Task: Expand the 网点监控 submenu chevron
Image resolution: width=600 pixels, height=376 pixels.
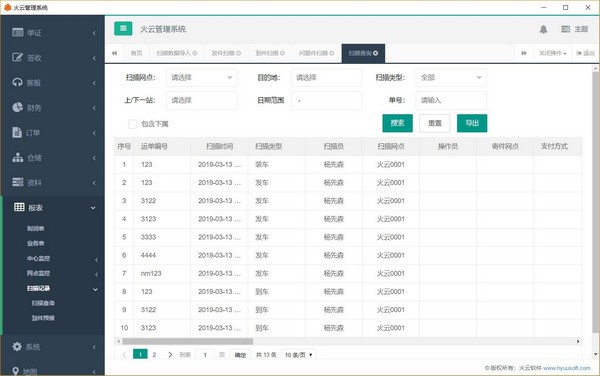Action: point(96,274)
